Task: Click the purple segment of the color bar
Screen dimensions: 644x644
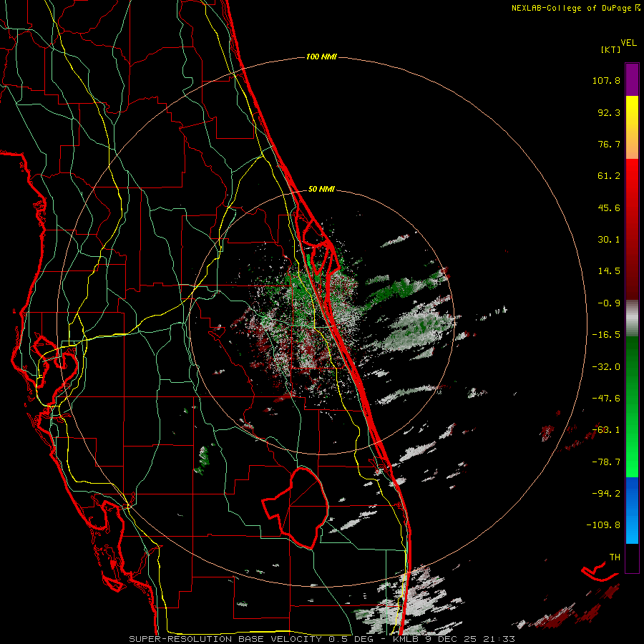Action: point(632,79)
